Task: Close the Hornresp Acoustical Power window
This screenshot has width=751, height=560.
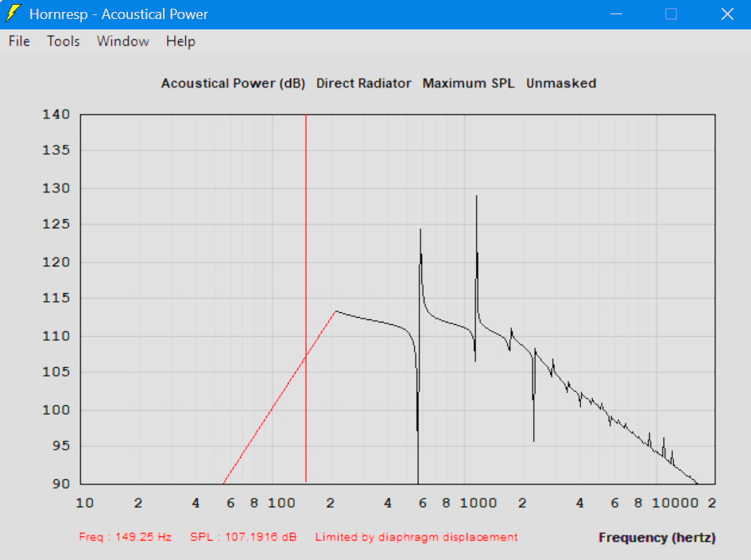Action: click(727, 14)
